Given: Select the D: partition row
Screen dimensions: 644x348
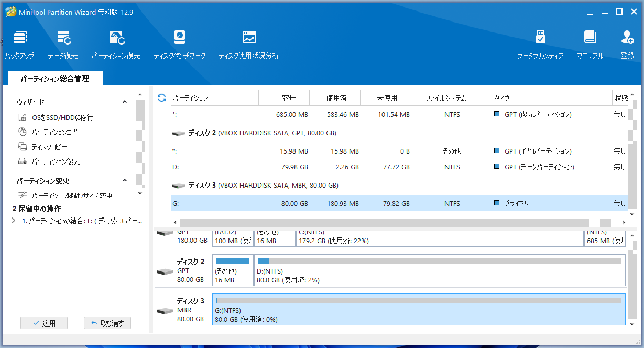Looking at the screenshot, I should coord(399,167).
